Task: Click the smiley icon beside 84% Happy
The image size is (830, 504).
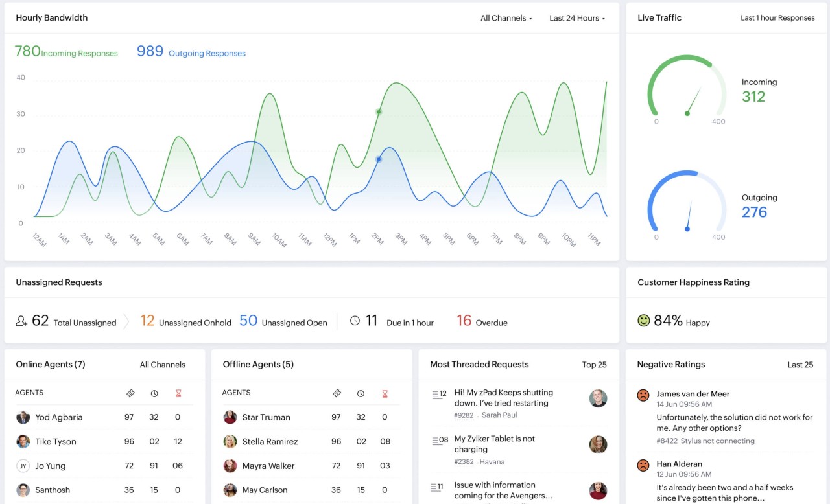Action: coord(643,320)
